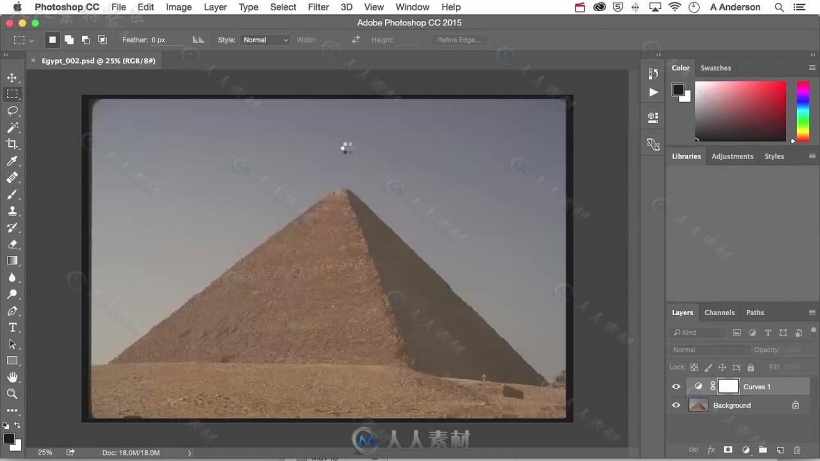820x461 pixels.
Task: Open the History panel icon
Action: point(653,73)
